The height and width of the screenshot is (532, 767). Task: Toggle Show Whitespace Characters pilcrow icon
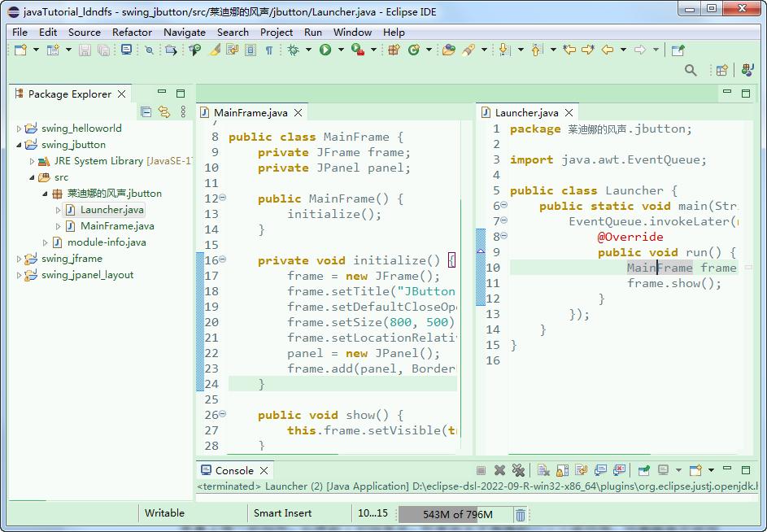[x=269, y=50]
